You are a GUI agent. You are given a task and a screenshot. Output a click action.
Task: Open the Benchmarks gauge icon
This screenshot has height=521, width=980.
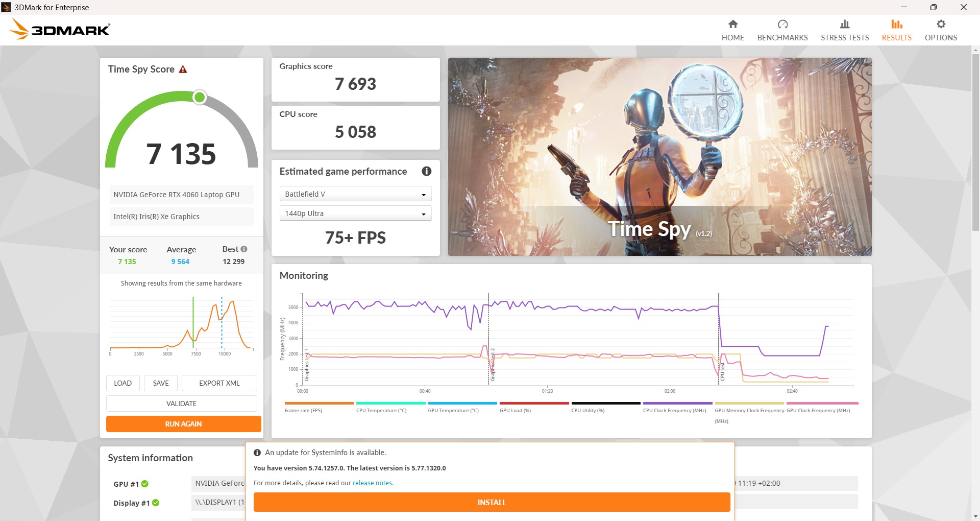pos(782,25)
